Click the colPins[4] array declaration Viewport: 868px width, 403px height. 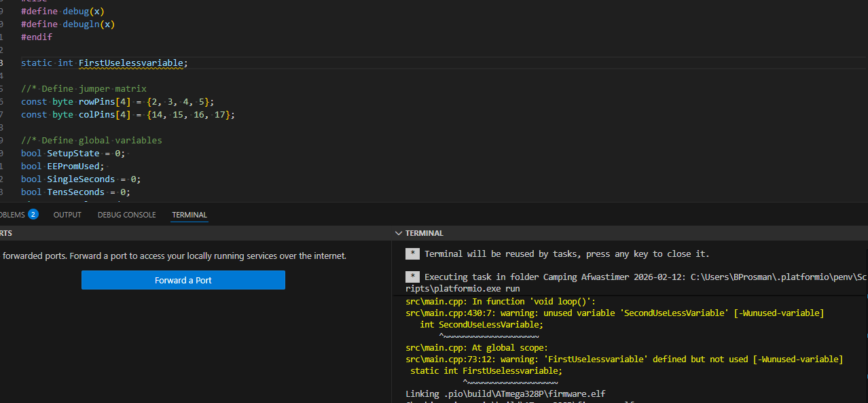pos(128,114)
